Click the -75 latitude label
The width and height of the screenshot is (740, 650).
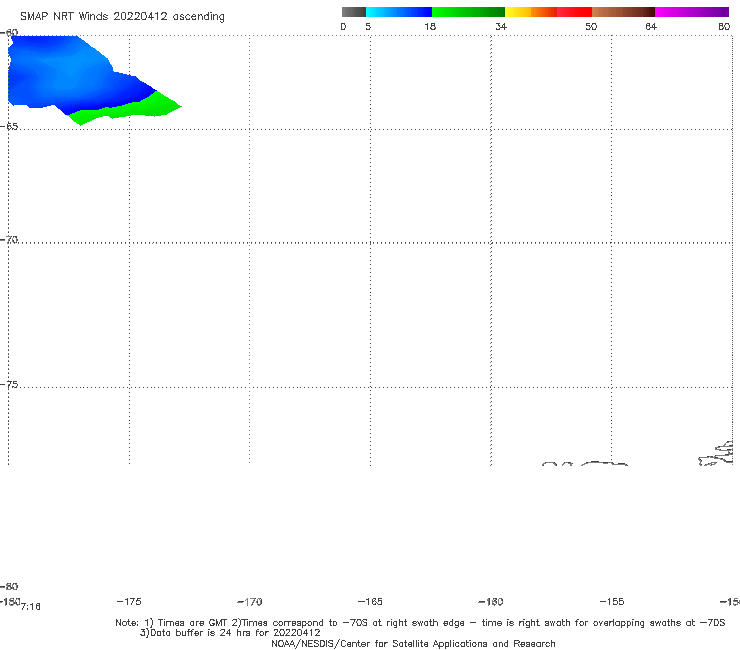(x=9, y=385)
